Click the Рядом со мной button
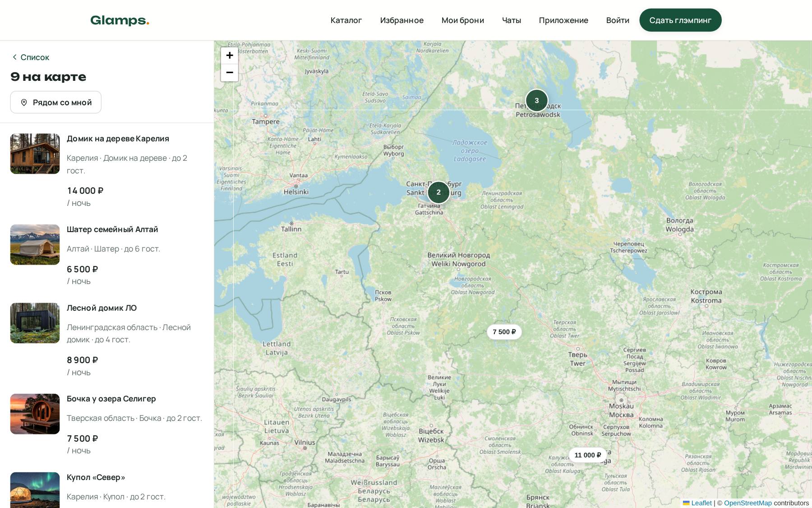The height and width of the screenshot is (508, 812). point(56,103)
